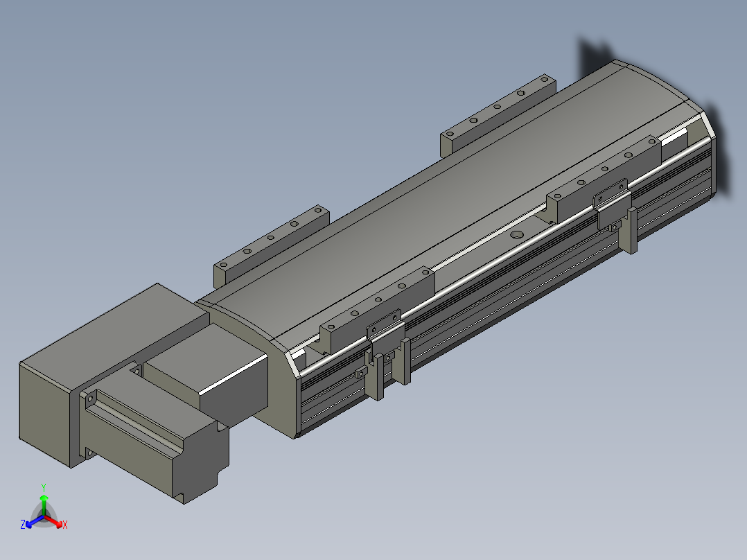Select front slider block near the far end
The image size is (747, 560).
coord(604,179)
